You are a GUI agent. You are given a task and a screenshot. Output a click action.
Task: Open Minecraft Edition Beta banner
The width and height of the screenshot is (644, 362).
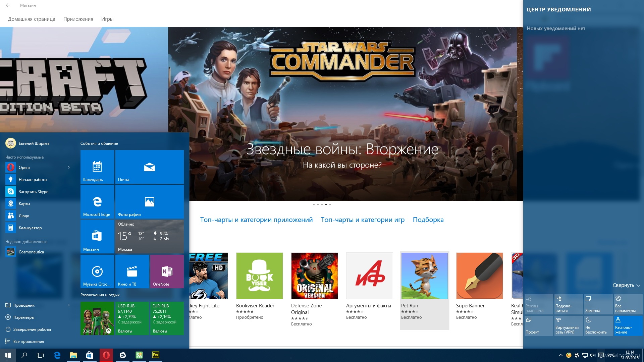[x=84, y=79]
